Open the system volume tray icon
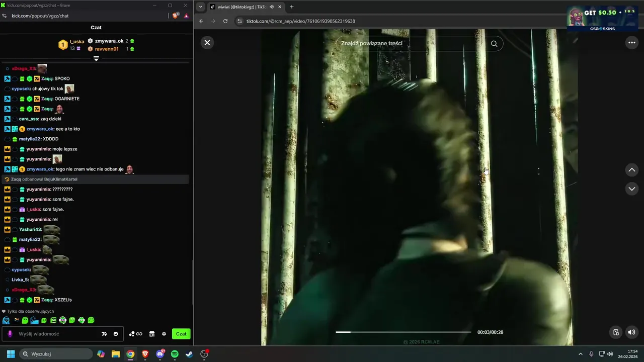The width and height of the screenshot is (644, 362). click(610, 354)
